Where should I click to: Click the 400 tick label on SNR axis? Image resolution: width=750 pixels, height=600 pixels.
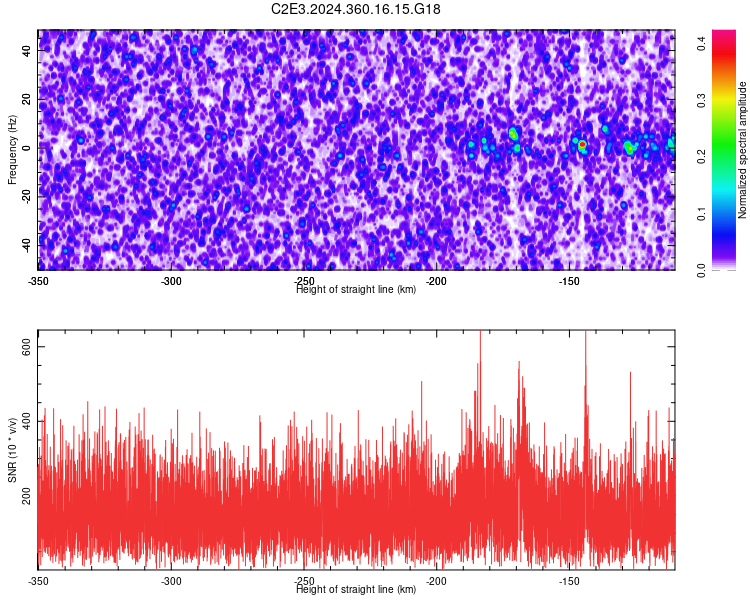tap(27, 421)
